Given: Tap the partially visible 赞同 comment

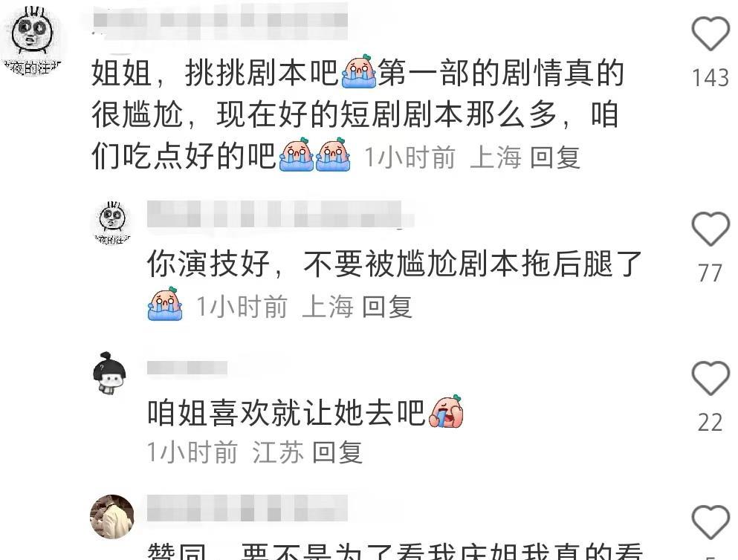Looking at the screenshot, I should [x=395, y=550].
